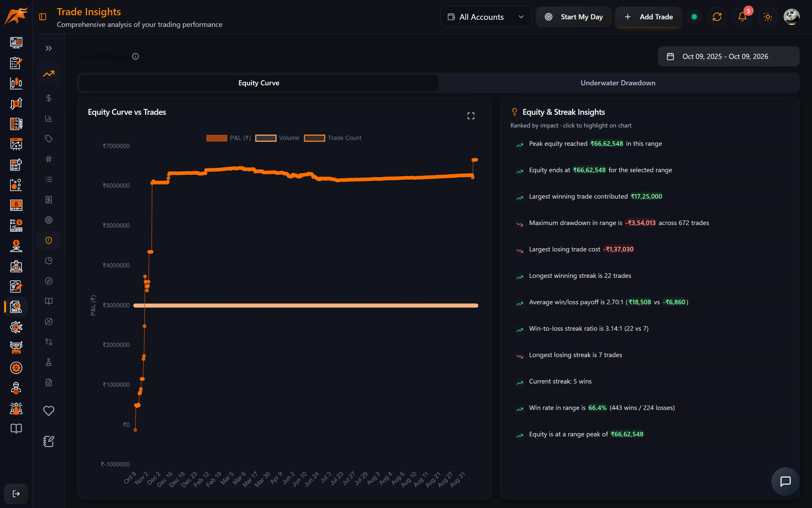The width and height of the screenshot is (812, 508).
Task: Open the strategy playbook whiteboard icon
Action: [16, 144]
